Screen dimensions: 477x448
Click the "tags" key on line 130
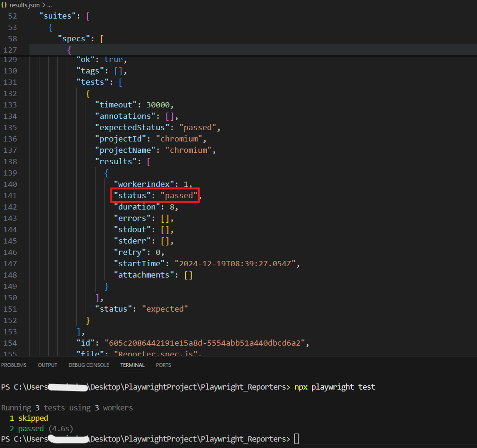(x=90, y=71)
